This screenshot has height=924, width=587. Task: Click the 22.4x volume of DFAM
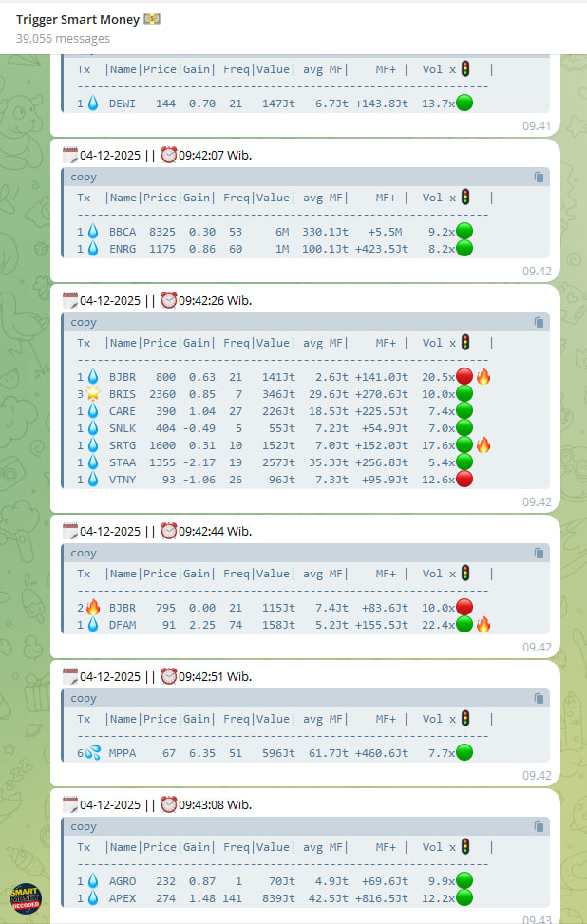coord(438,625)
